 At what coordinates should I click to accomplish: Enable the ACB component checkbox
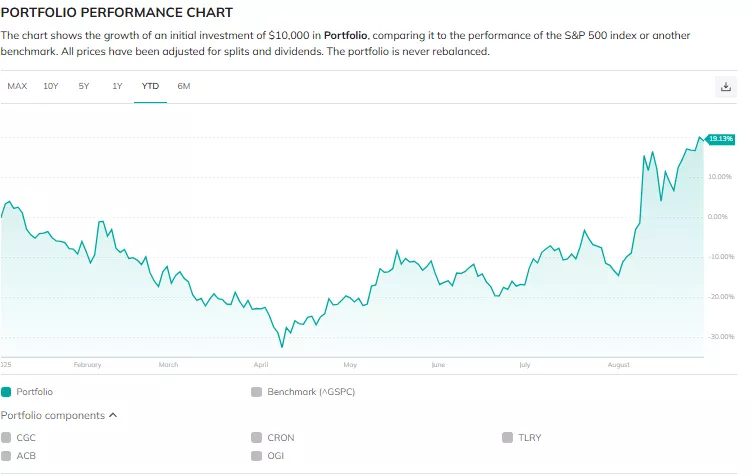pos(6,456)
